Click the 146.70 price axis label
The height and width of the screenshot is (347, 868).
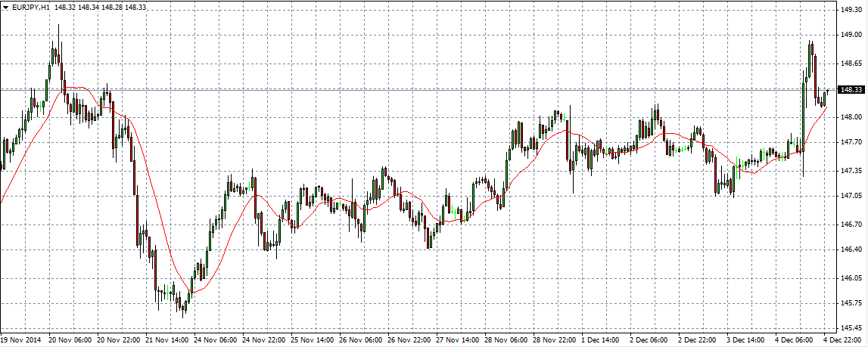coord(851,225)
